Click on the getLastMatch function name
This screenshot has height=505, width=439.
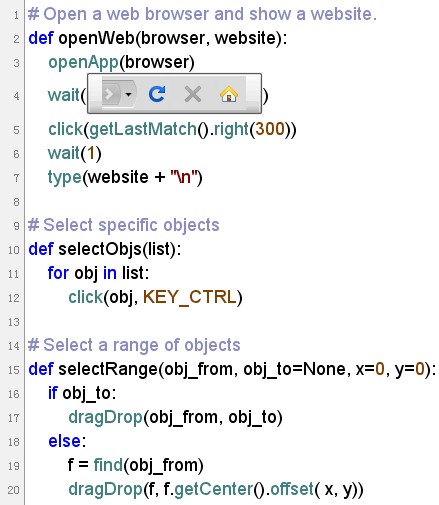click(143, 129)
